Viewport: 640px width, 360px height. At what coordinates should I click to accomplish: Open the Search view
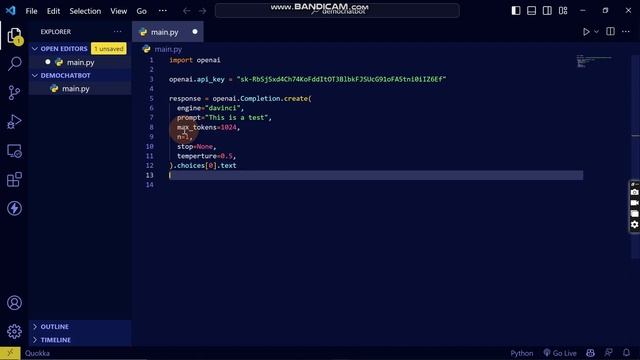(14, 63)
